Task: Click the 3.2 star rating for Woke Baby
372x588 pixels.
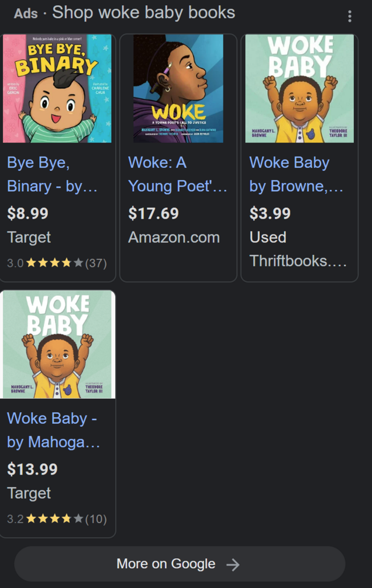Action: (x=54, y=519)
